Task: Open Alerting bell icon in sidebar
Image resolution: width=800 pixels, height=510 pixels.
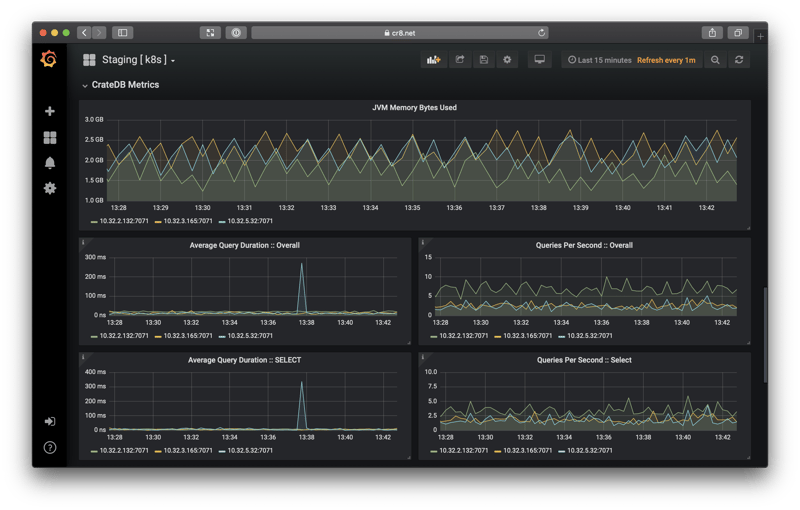Action: [x=50, y=163]
